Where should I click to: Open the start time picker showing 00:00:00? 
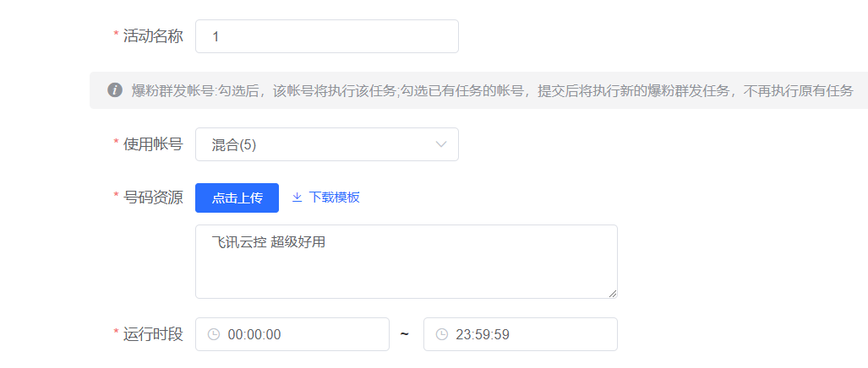[292, 334]
